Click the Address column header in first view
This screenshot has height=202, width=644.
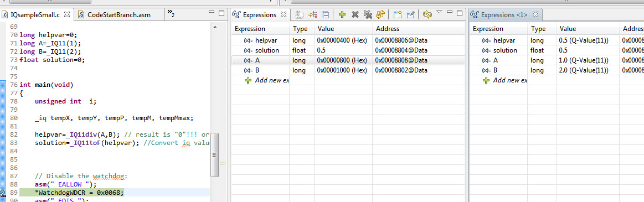419,29
